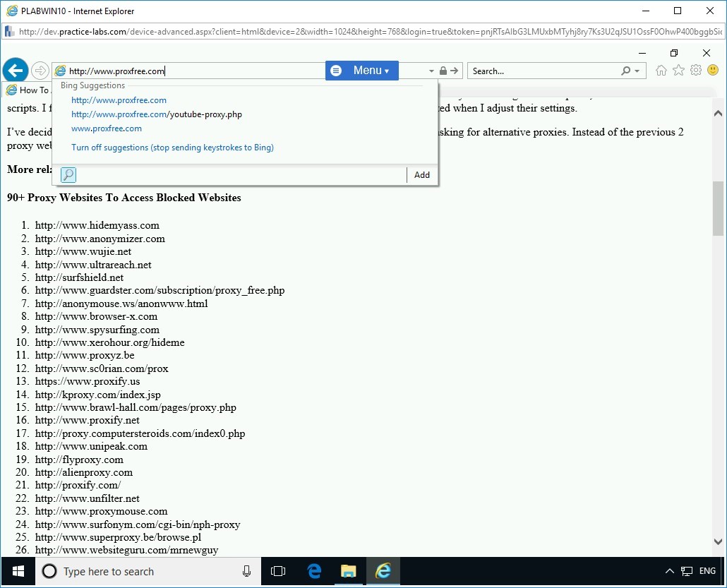Open Tools using the gear icon
Image resolution: width=727 pixels, height=588 pixels.
click(695, 71)
